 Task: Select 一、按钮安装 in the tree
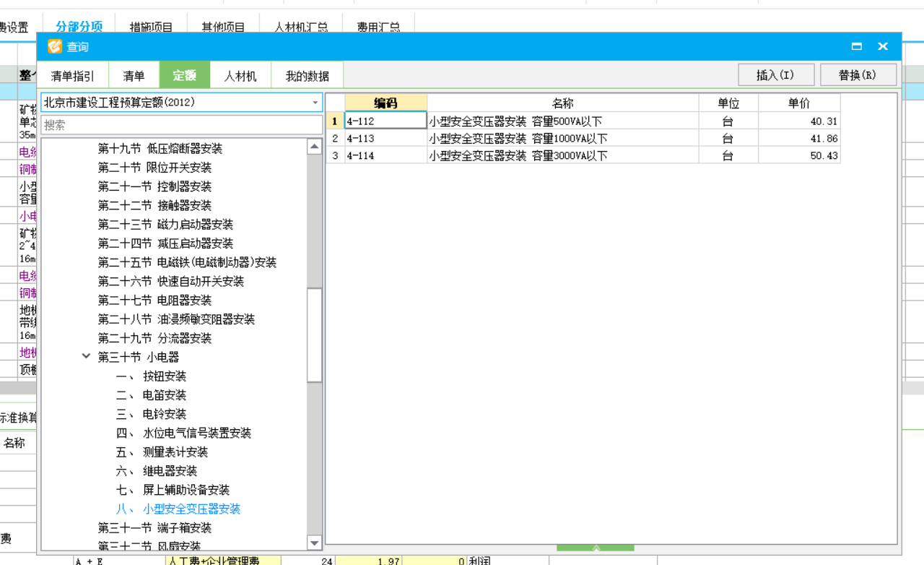(152, 376)
